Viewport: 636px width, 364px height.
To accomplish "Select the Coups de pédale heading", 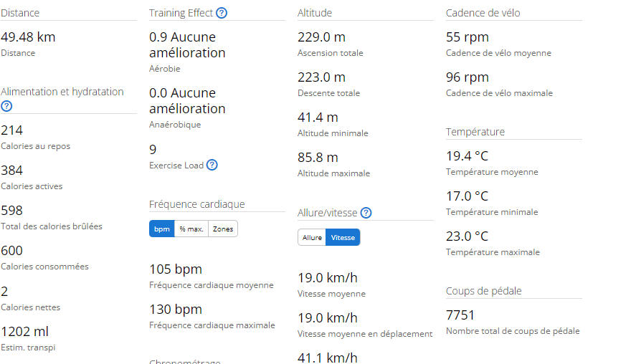I will pyautogui.click(x=483, y=291).
